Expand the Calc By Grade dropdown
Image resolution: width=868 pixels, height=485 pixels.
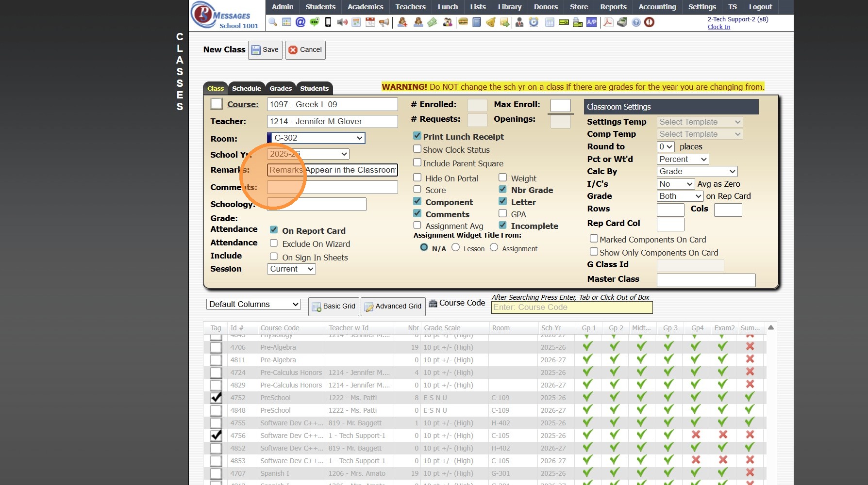tap(697, 171)
